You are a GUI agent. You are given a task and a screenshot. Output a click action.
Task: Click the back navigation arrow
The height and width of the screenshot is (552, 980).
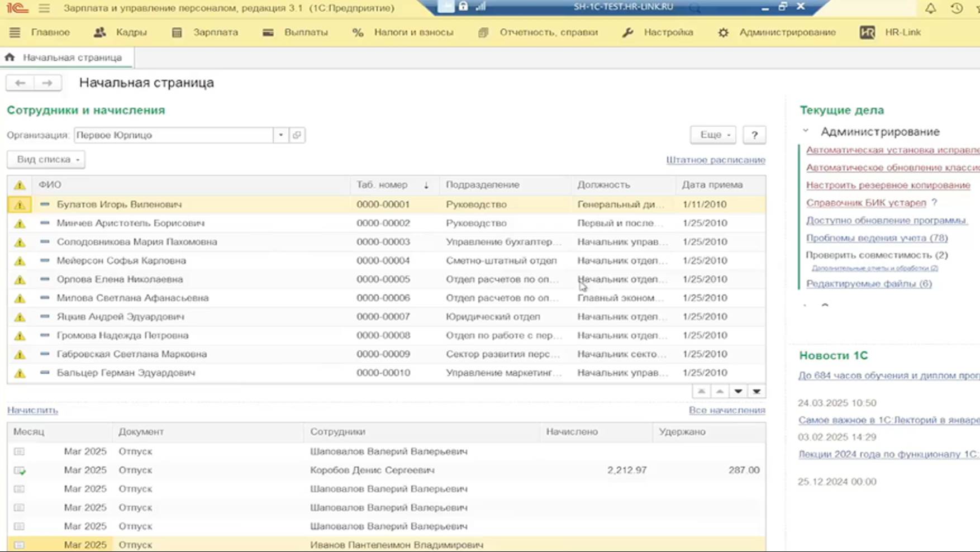coord(20,83)
